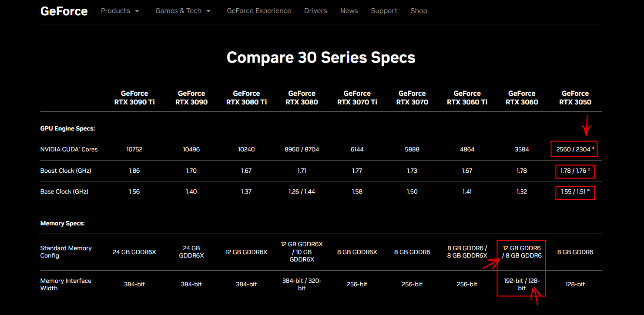Choose the GeForce RTX 3070 Ti header
The height and width of the screenshot is (315, 644).
(357, 98)
